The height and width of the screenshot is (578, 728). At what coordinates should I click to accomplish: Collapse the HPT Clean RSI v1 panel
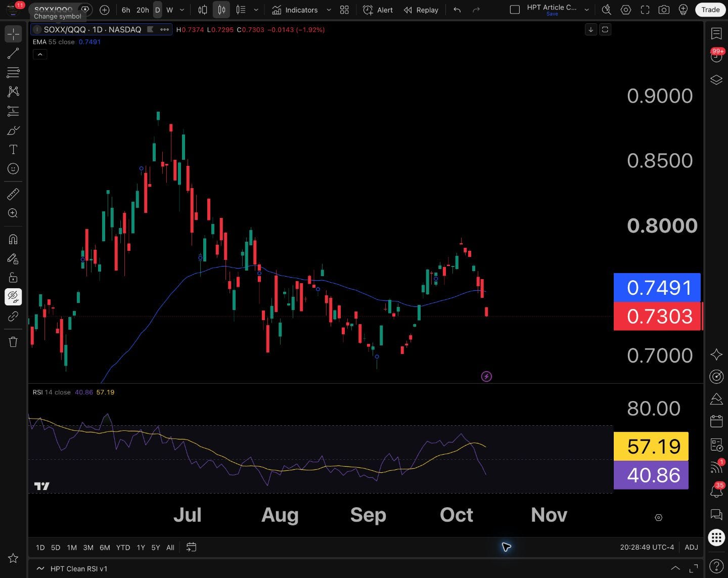[x=675, y=568]
